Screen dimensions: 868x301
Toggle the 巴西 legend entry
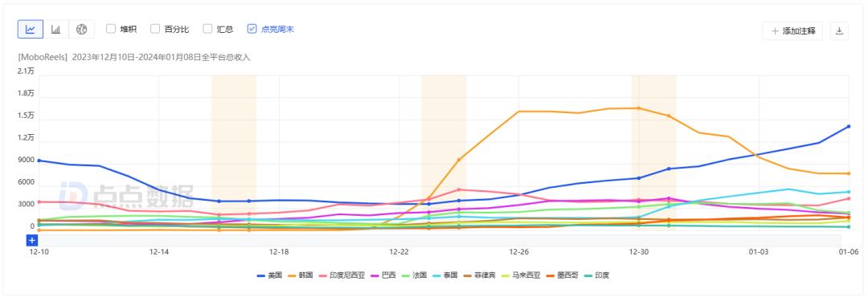click(383, 275)
